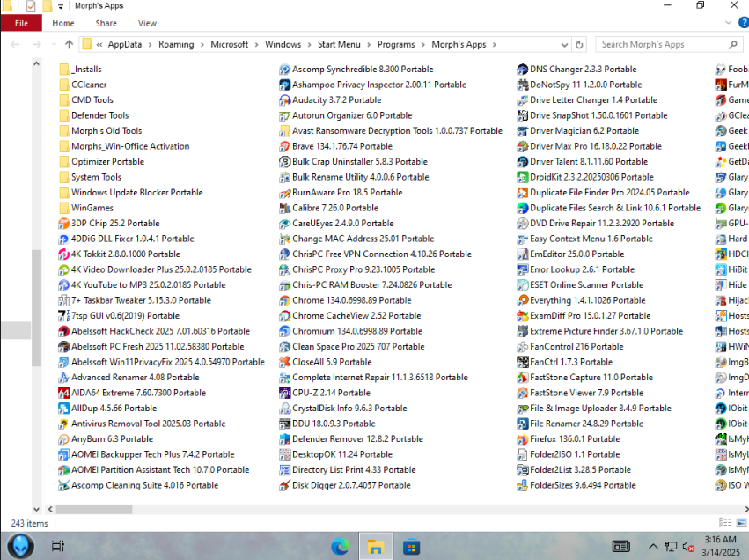The width and height of the screenshot is (749, 560).
Task: Open the Audacity 3.7.2 Portable icon
Action: click(284, 100)
